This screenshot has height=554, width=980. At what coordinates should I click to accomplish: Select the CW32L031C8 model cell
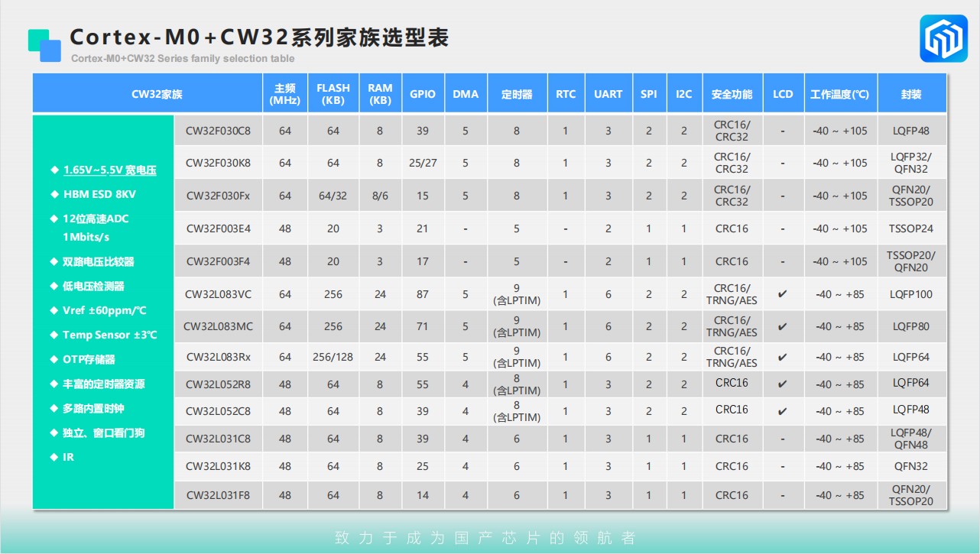tap(219, 439)
